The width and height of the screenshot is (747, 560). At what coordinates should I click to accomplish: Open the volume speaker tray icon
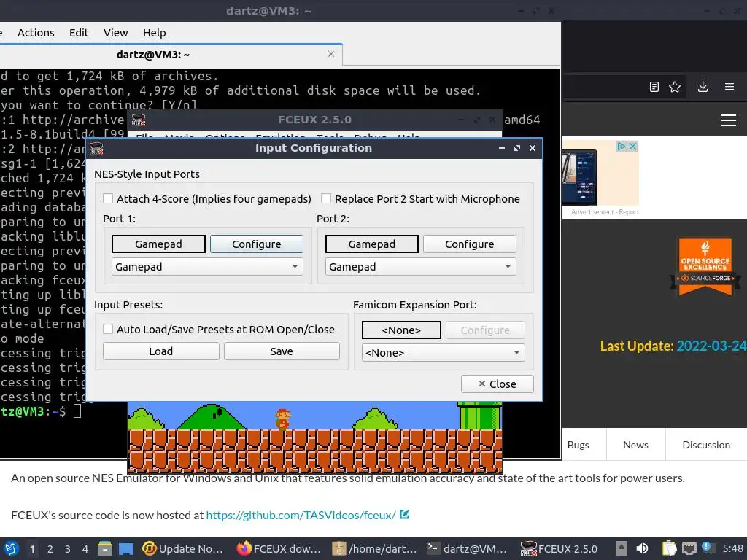pyautogui.click(x=642, y=548)
